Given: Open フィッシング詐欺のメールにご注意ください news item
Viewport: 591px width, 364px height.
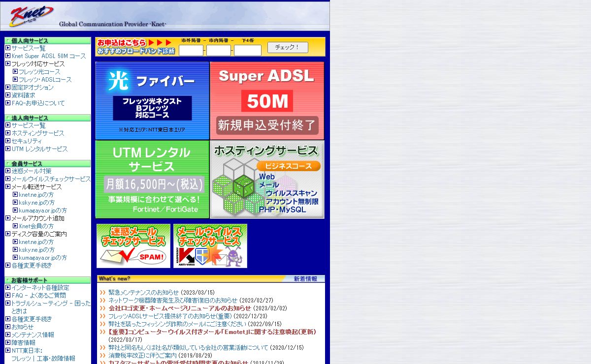Looking at the screenshot, I should pyautogui.click(x=177, y=324).
